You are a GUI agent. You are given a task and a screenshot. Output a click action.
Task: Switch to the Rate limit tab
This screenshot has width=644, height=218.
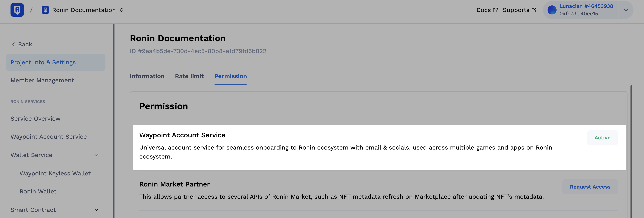coord(189,76)
